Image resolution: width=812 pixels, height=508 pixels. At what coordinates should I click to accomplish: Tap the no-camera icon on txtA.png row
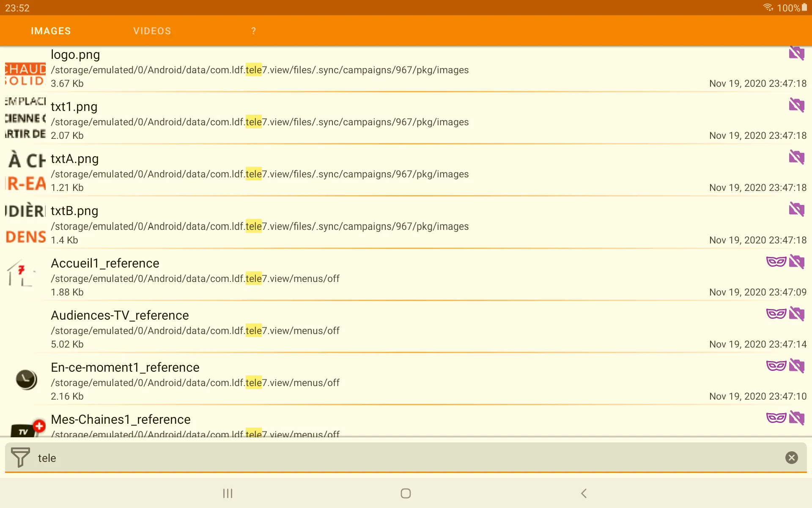tap(796, 157)
